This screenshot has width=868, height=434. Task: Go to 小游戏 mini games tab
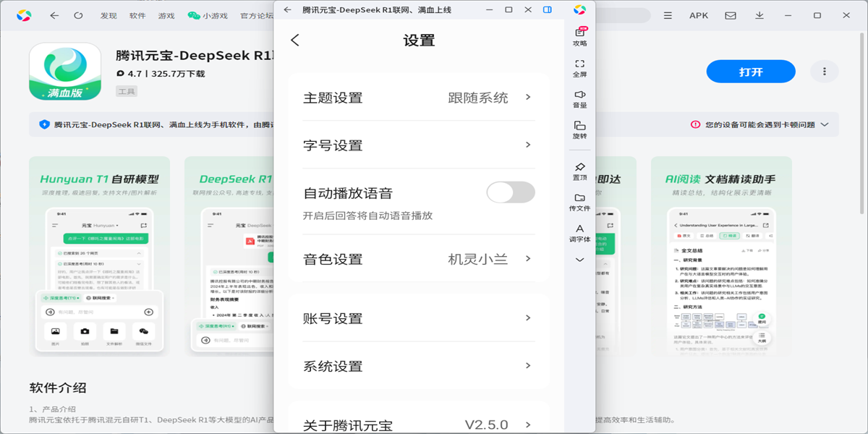[x=207, y=15]
